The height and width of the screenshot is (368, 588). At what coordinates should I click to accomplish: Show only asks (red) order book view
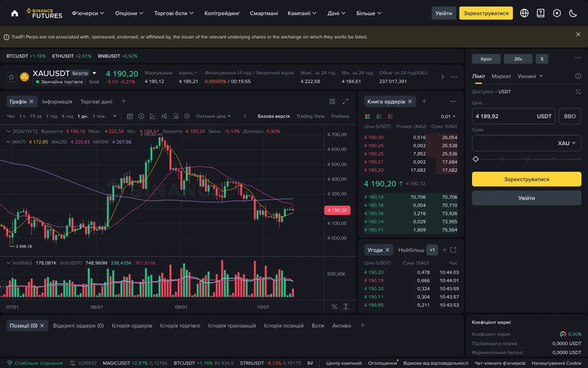[390, 117]
